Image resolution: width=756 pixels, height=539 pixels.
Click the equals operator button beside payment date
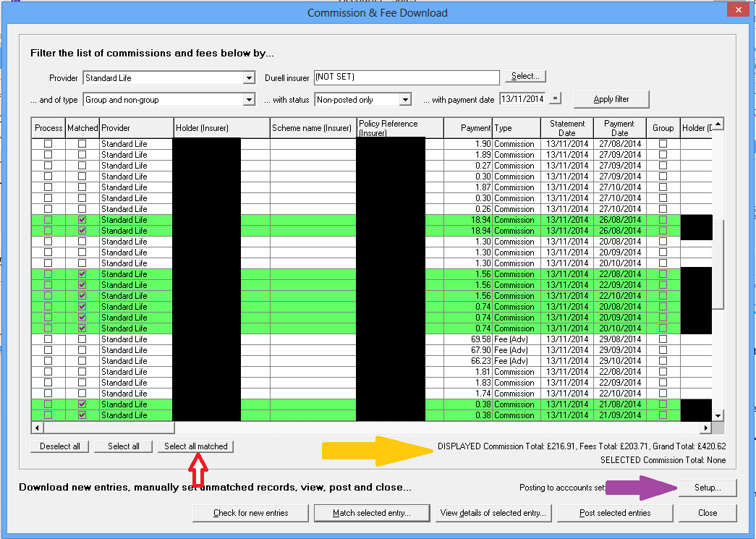[555, 98]
